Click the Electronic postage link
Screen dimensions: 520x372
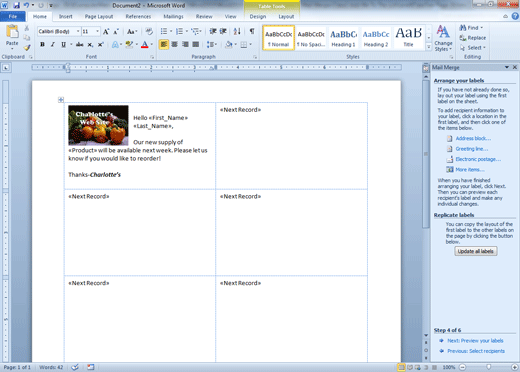[x=478, y=159]
